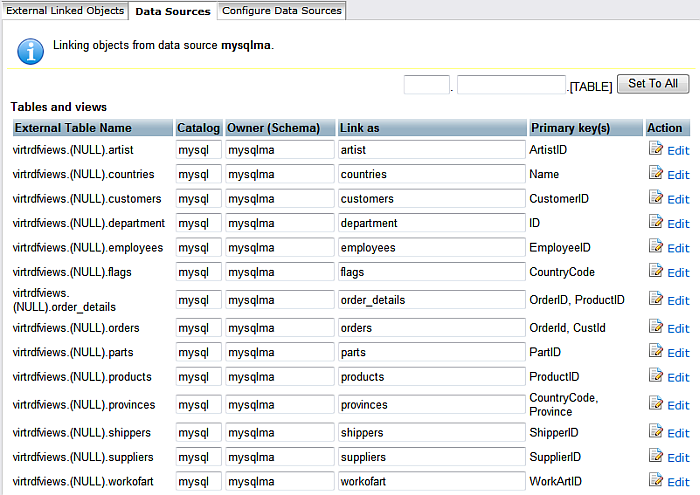700x495 pixels.
Task: Click the Edit link for employees
Action: click(x=678, y=248)
